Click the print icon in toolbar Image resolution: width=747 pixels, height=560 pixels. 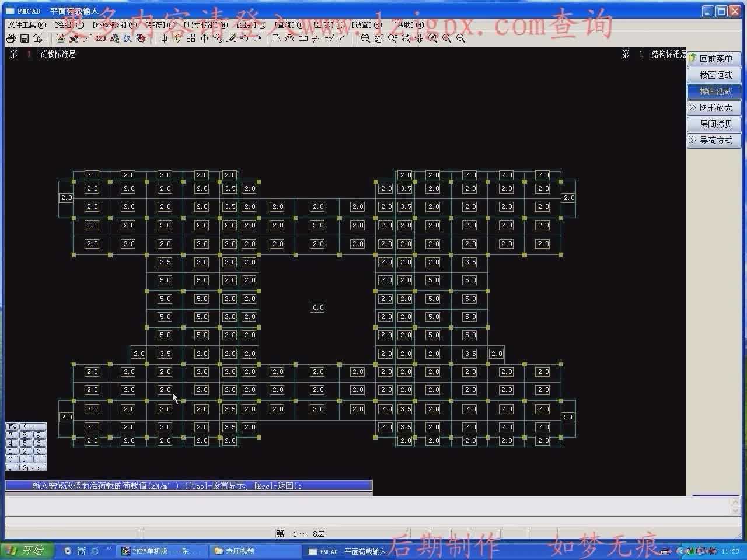(x=11, y=38)
